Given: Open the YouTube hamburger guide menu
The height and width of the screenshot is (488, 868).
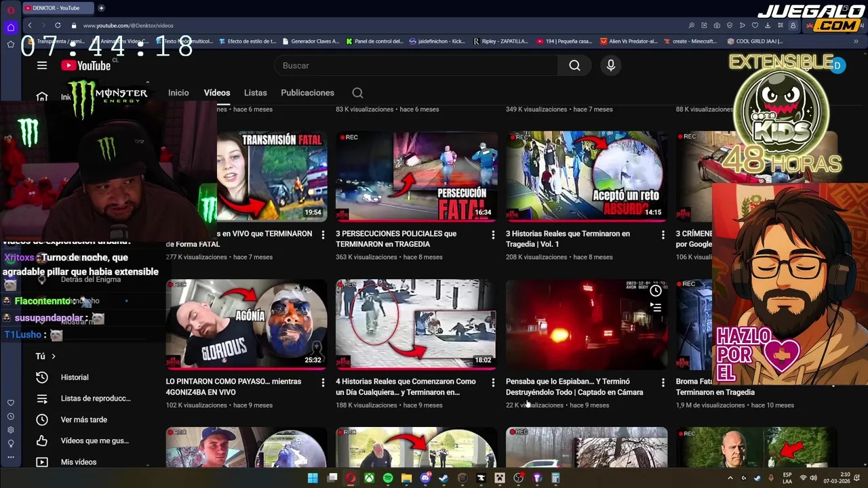Looking at the screenshot, I should click(x=42, y=66).
